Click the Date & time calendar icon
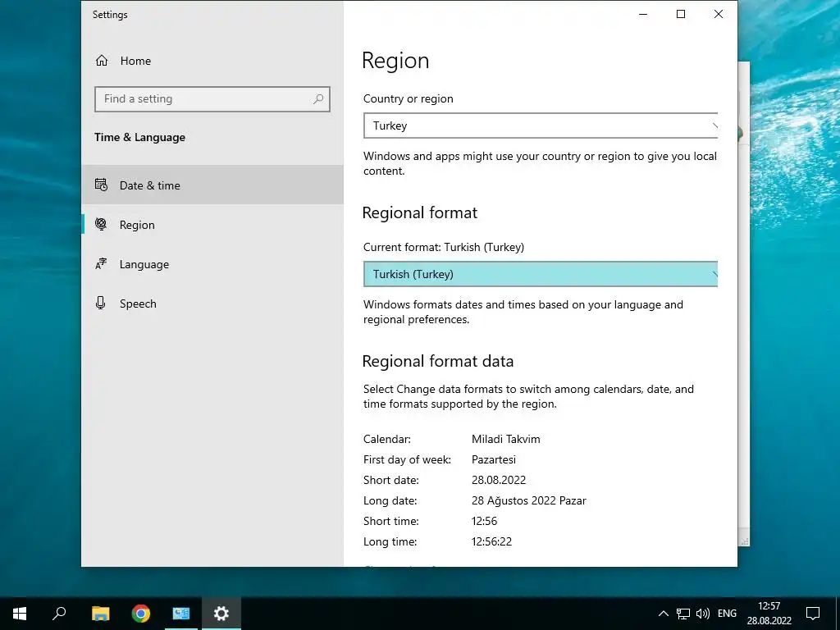 point(101,185)
